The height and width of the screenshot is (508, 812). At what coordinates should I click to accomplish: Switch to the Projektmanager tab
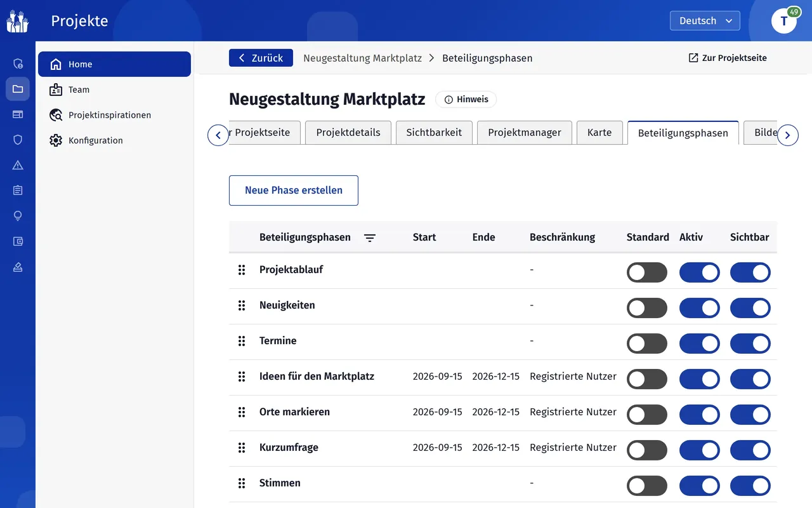[x=525, y=133]
